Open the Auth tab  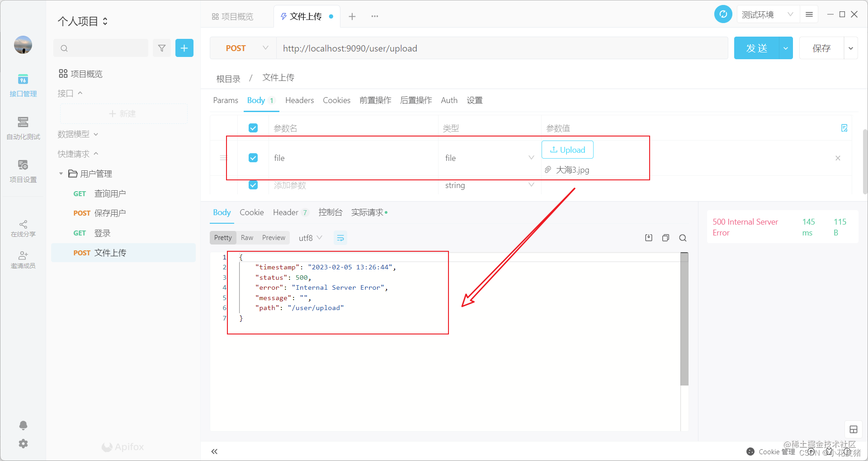449,100
